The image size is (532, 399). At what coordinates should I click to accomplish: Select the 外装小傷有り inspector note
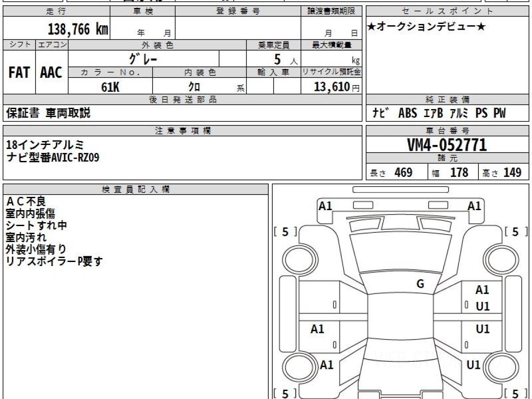coord(36,250)
